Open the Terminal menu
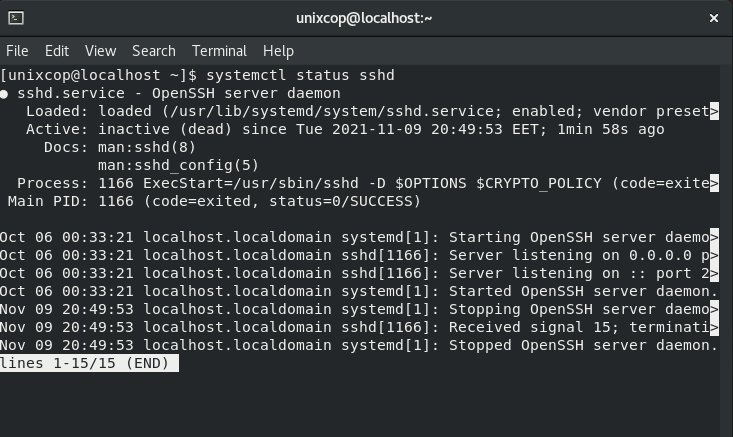This screenshot has width=733, height=437. point(219,50)
